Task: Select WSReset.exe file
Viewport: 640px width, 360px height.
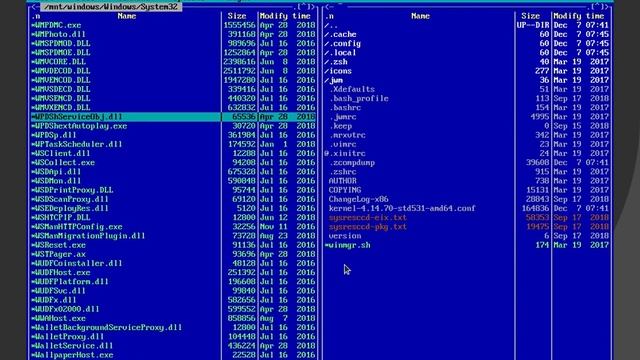Action: tap(173, 245)
